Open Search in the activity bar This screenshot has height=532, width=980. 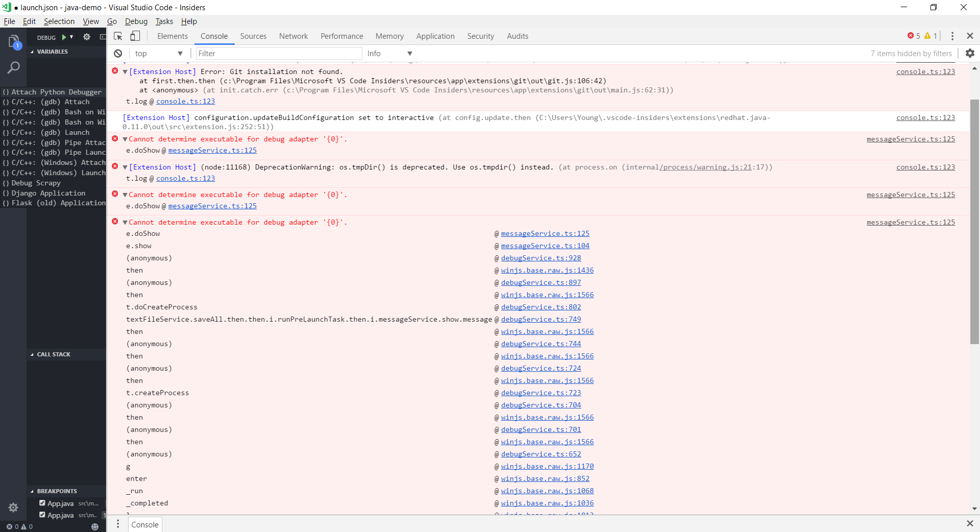click(x=14, y=67)
